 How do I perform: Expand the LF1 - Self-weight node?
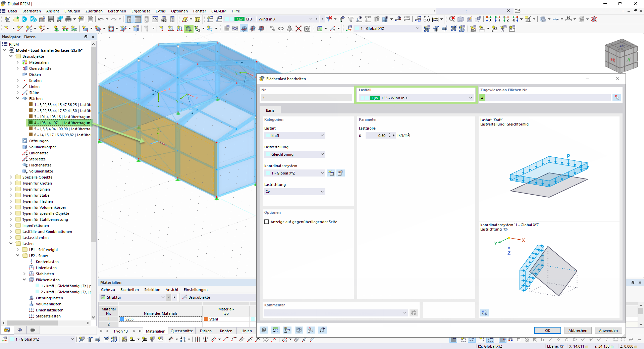point(18,250)
